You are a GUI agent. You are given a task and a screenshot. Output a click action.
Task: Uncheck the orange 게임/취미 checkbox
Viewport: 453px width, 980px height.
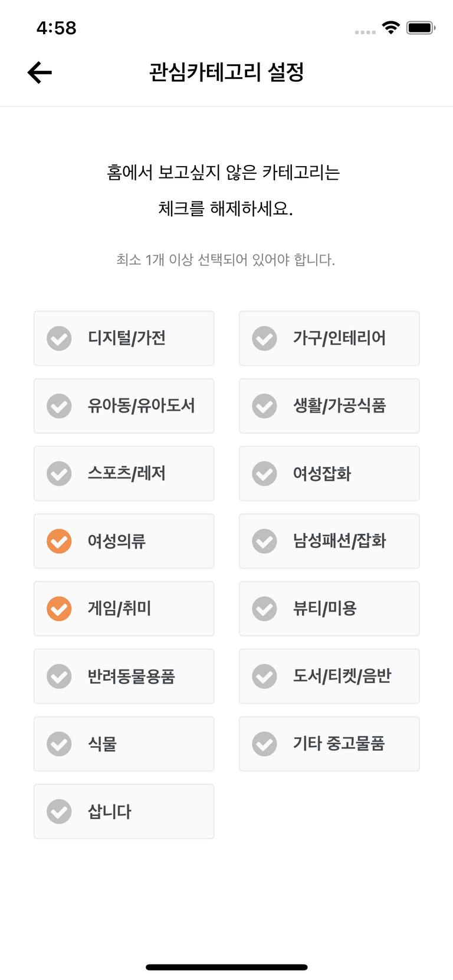click(x=59, y=609)
